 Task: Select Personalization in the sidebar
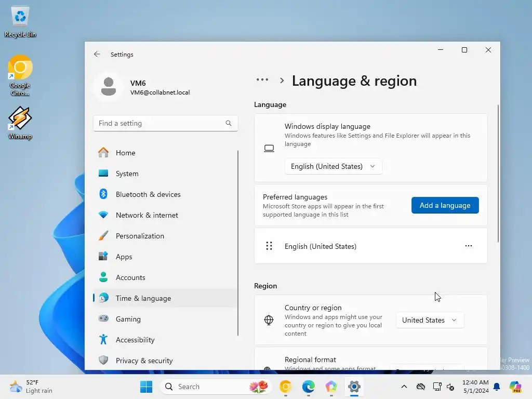[165, 236]
